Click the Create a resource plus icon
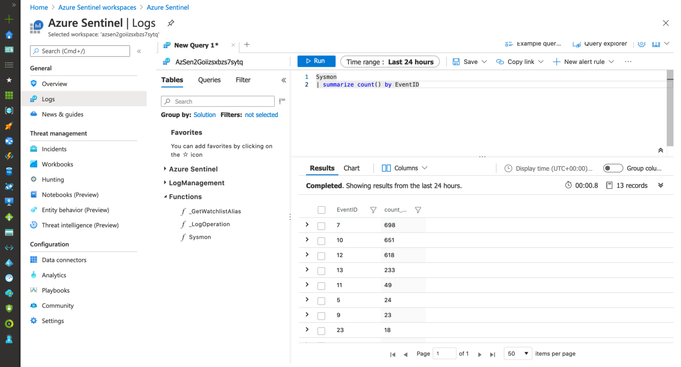Screen dimensions: 681x367 point(9,19)
